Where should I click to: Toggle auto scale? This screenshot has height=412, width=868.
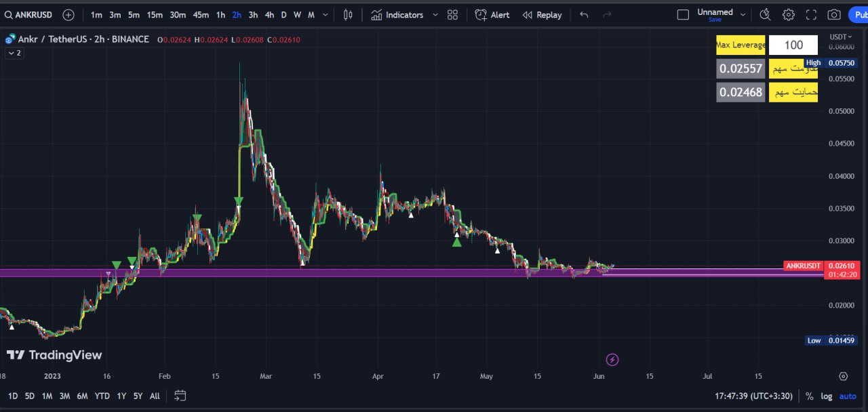pyautogui.click(x=848, y=396)
